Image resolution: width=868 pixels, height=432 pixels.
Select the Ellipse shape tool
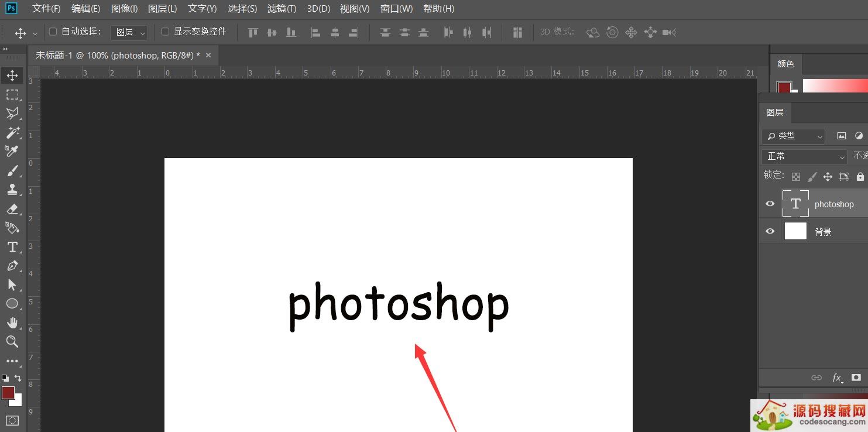(x=12, y=304)
